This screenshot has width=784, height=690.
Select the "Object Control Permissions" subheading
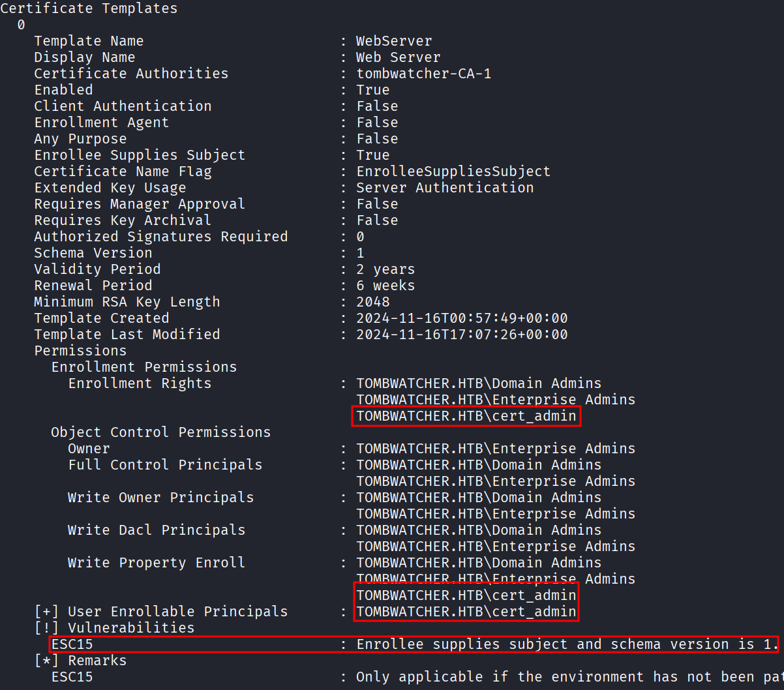[160, 432]
